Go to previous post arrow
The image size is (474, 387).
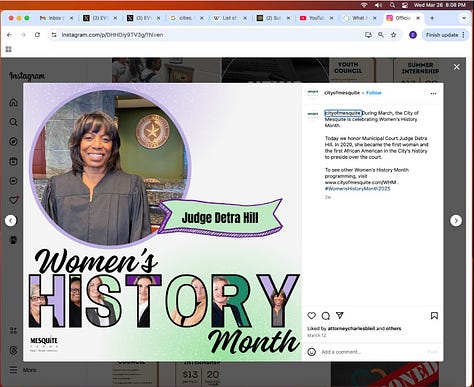[x=11, y=220]
